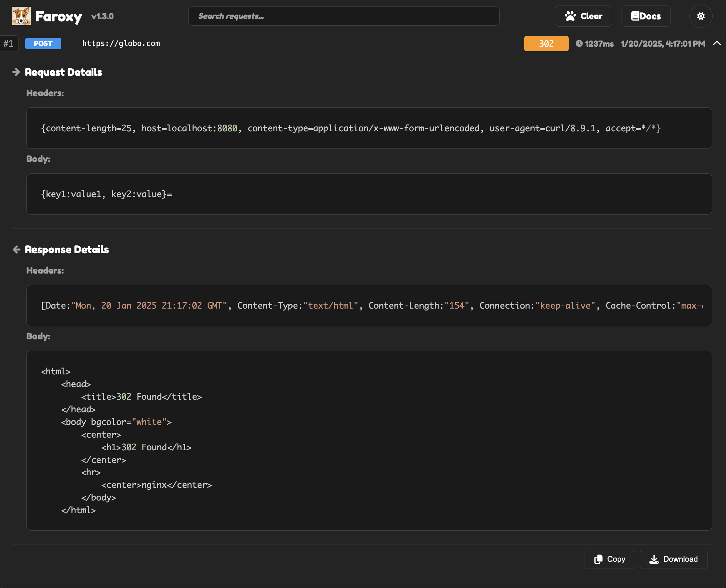Click the left arrow icon by Response Details

(16, 249)
